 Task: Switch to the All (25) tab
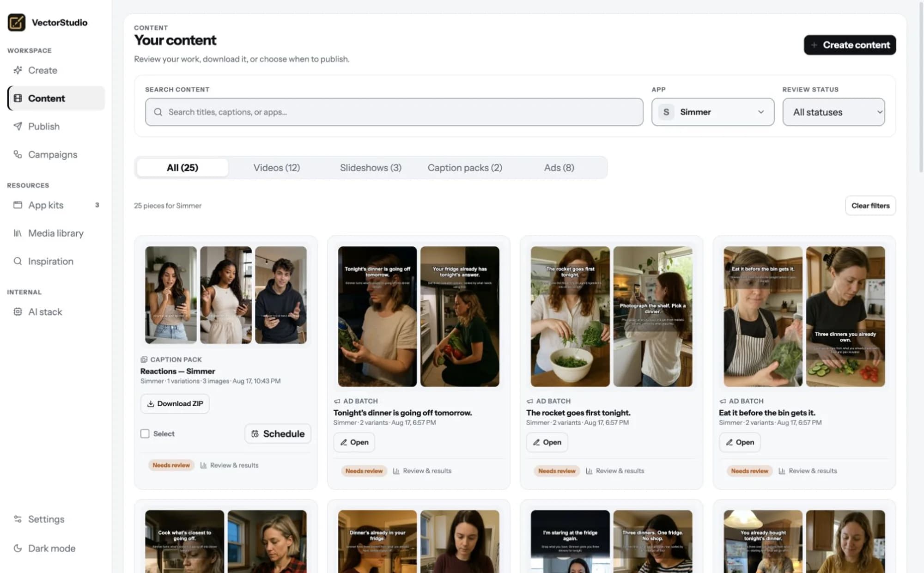click(182, 168)
